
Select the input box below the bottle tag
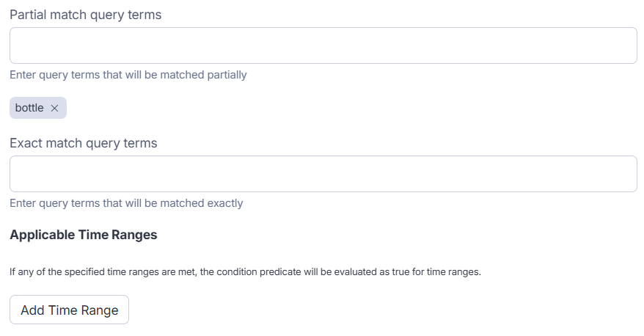pos(323,174)
